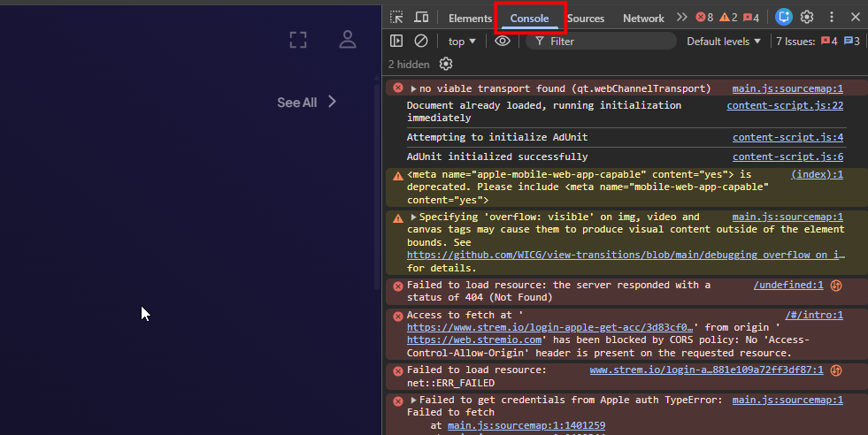Screen dimensions: 868x435
Task: Open DevTools settings gear in the top bar
Action: (807, 18)
